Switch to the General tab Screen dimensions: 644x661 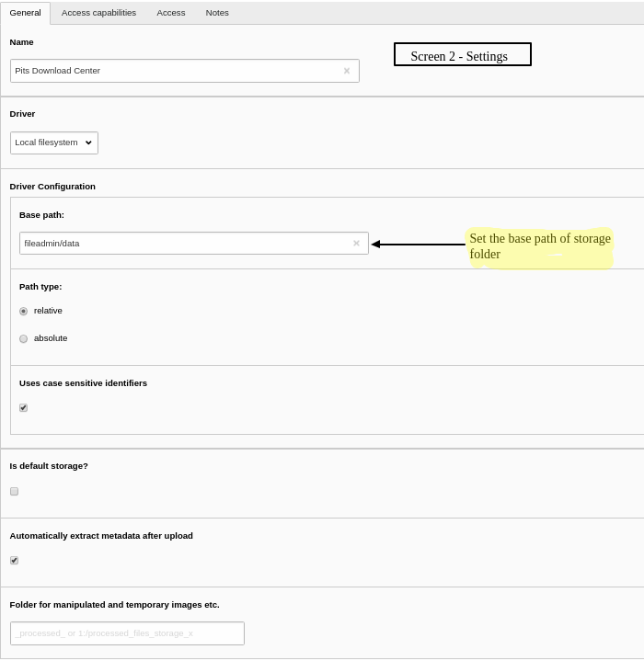coord(25,13)
